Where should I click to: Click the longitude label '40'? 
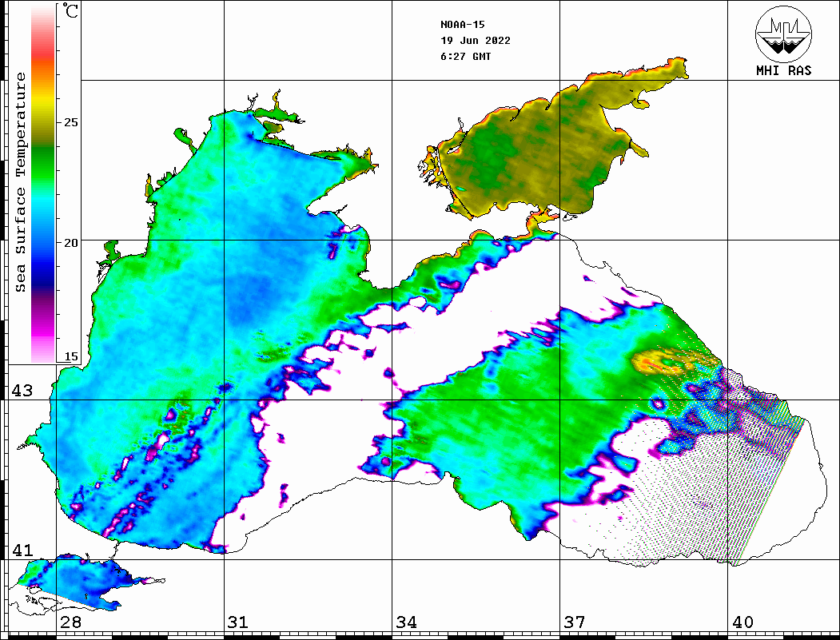[742, 622]
